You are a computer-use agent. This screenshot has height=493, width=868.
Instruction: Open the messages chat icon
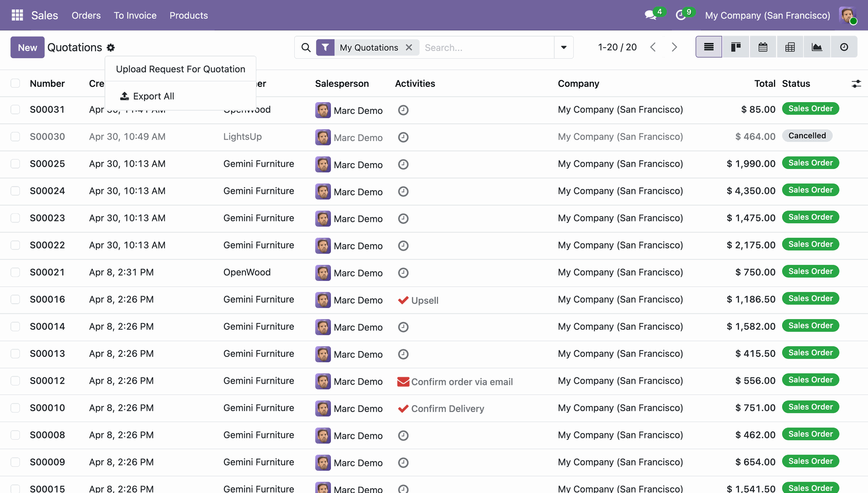click(651, 15)
